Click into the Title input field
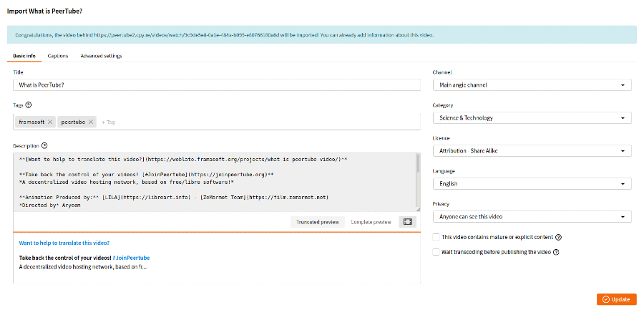644x310 pixels. 217,85
